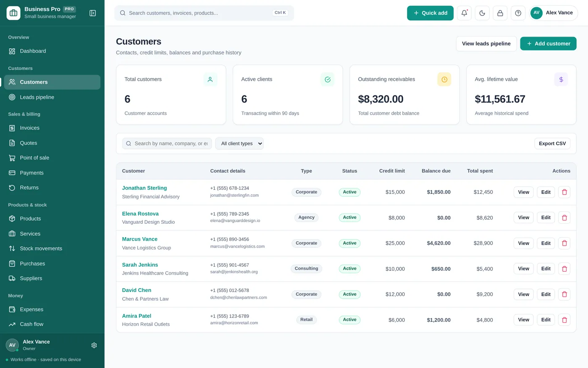The height and width of the screenshot is (368, 588).
Task: Select Stock movements in sidebar
Action: coord(52,249)
